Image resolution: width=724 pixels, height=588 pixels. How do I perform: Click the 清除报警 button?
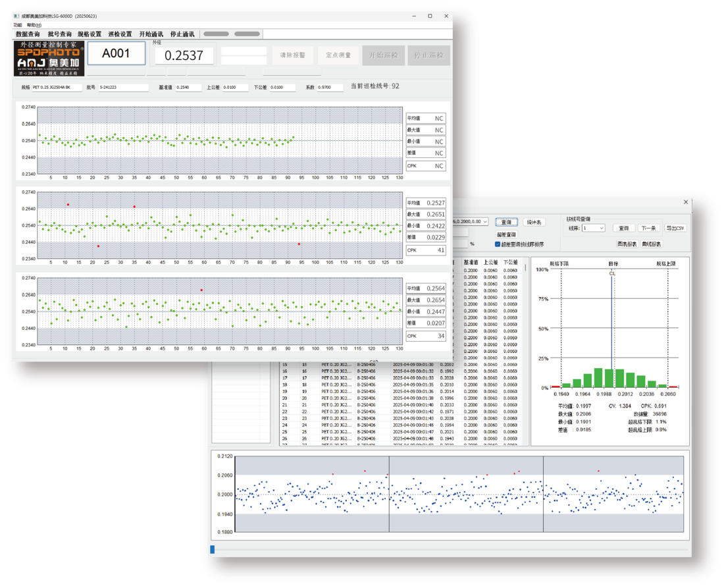[x=293, y=55]
